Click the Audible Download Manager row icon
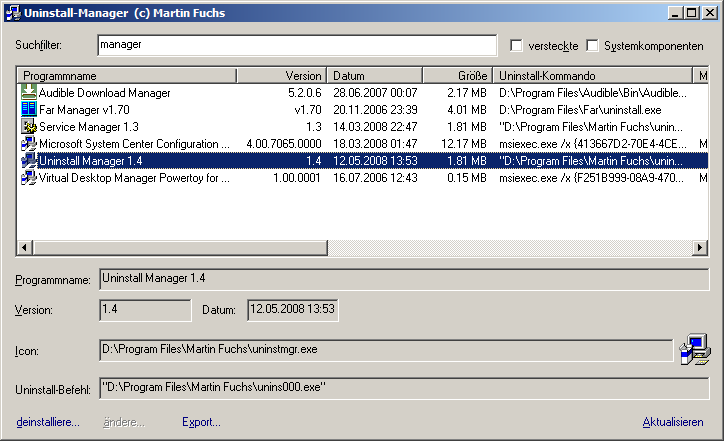The width and height of the screenshot is (724, 441). (x=29, y=92)
